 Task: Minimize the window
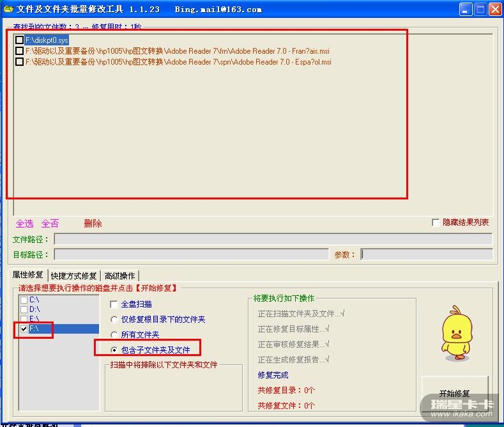tap(465, 9)
